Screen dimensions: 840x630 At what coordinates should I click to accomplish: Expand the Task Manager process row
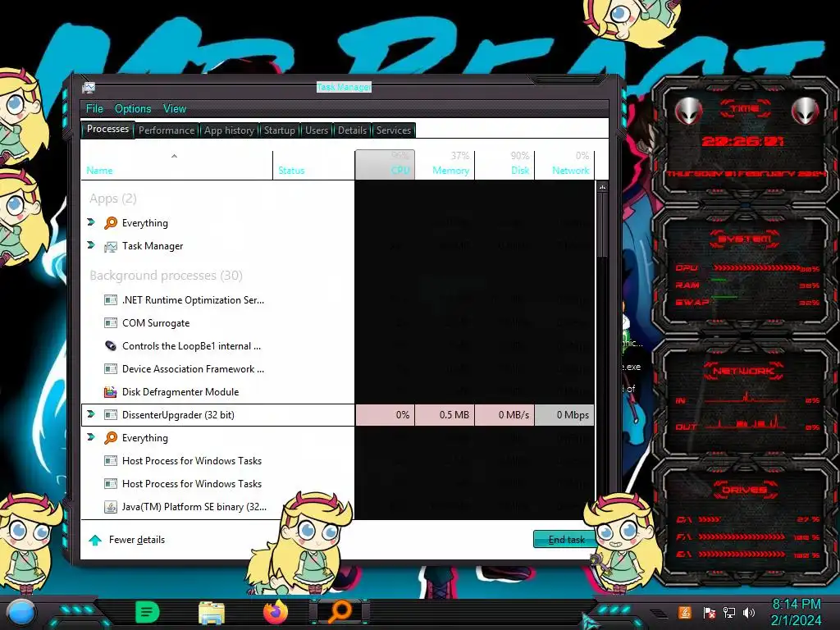91,244
